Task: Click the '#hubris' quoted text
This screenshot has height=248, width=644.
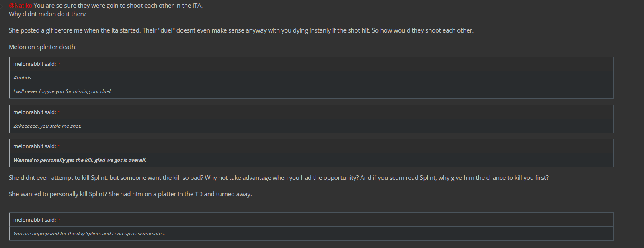Action: [22, 78]
